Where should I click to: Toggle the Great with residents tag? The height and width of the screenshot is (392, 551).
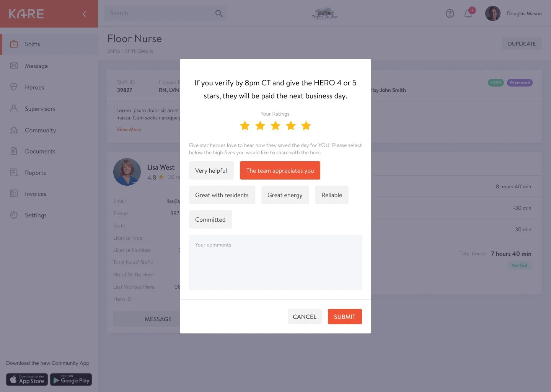click(x=222, y=195)
